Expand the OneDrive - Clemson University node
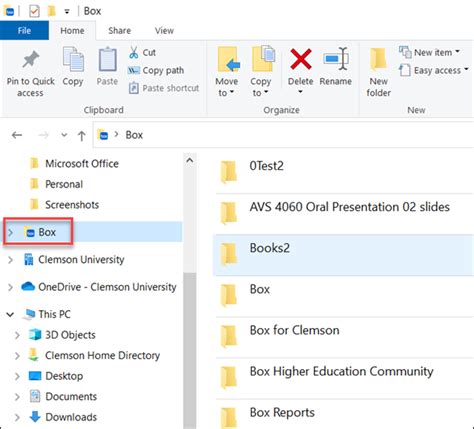The image size is (474, 429). pos(11,287)
